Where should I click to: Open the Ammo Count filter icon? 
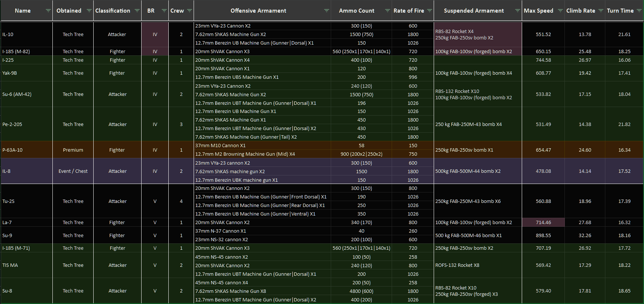point(387,11)
